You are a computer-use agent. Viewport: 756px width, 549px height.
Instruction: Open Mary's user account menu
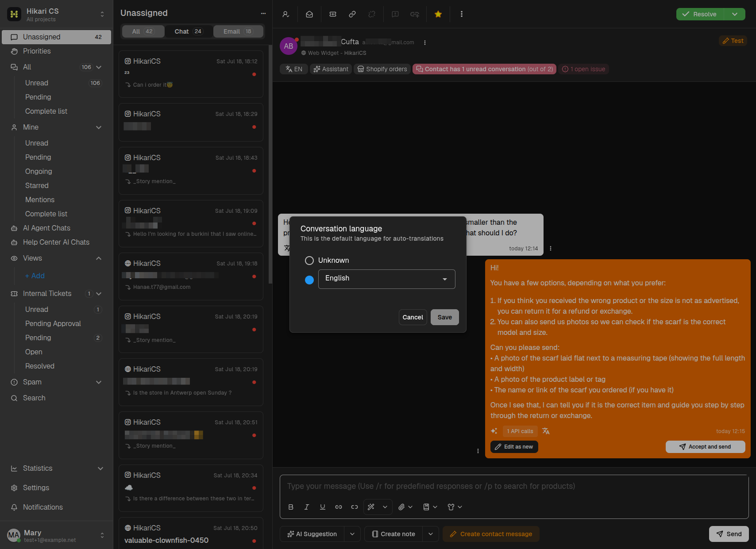coord(57,535)
